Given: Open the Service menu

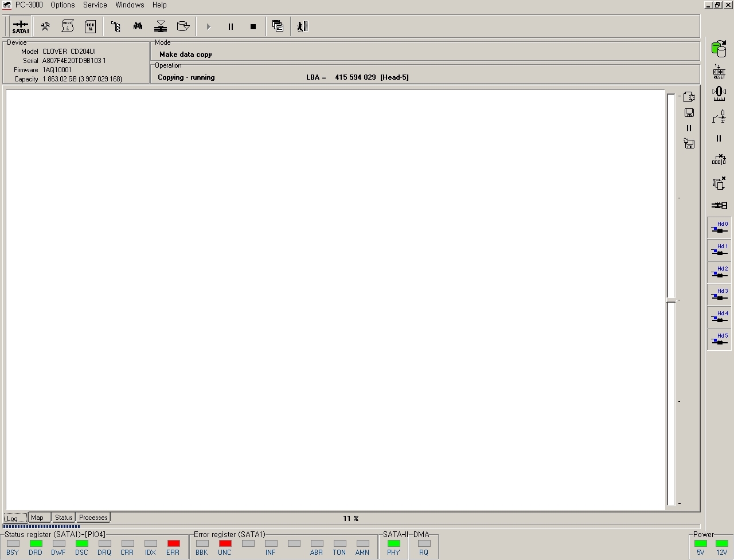Looking at the screenshot, I should 95,5.
